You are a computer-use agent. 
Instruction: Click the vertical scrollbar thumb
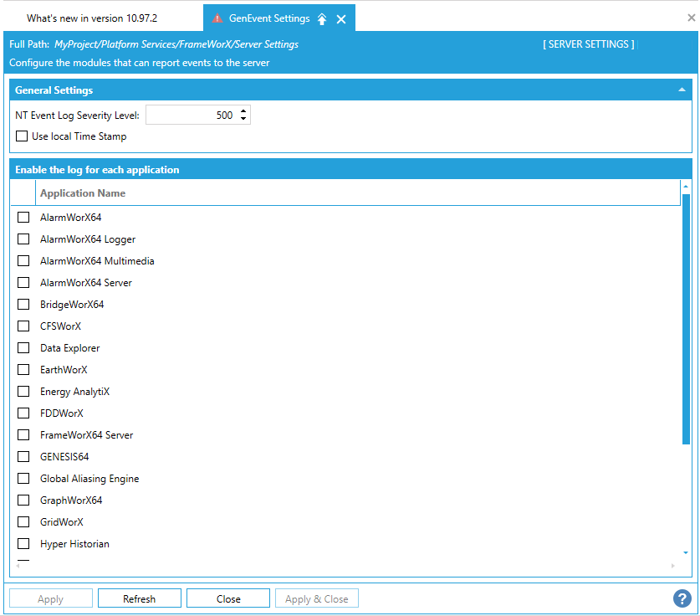point(686,318)
